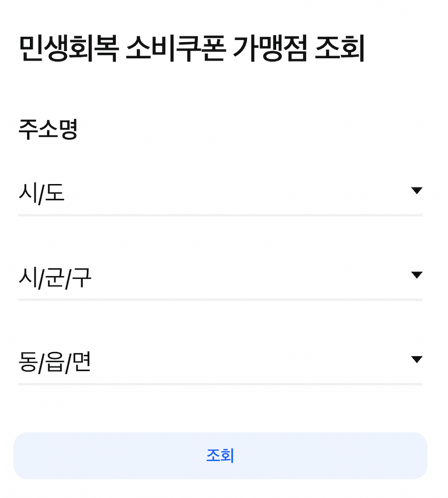Select the 시/군/구 placeholder text
The image size is (448, 498).
[x=55, y=278]
